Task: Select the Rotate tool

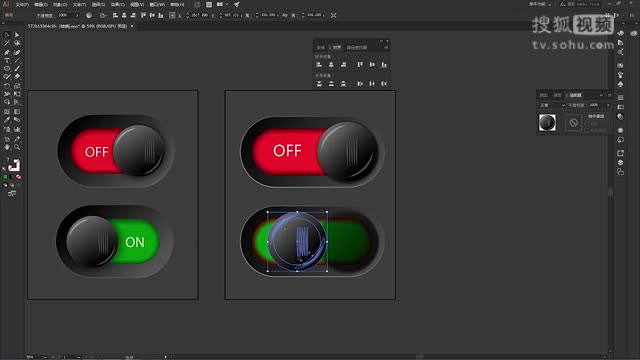Action: click(7, 86)
